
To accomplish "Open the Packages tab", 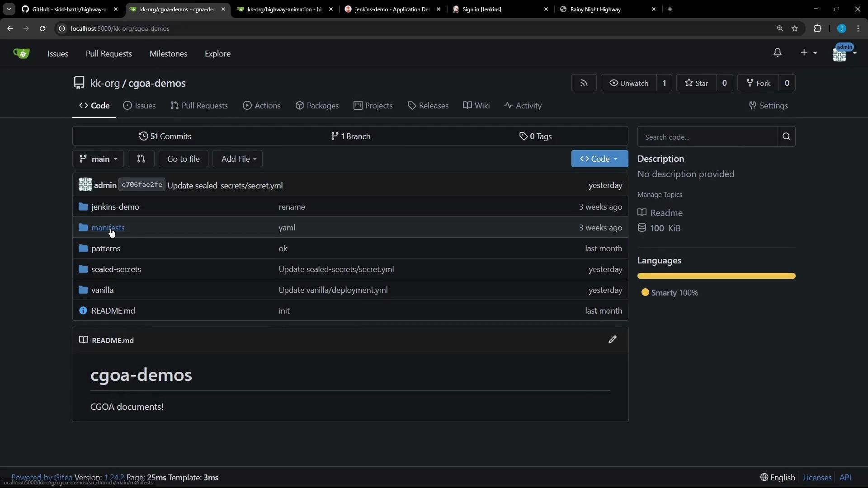I will pyautogui.click(x=317, y=106).
